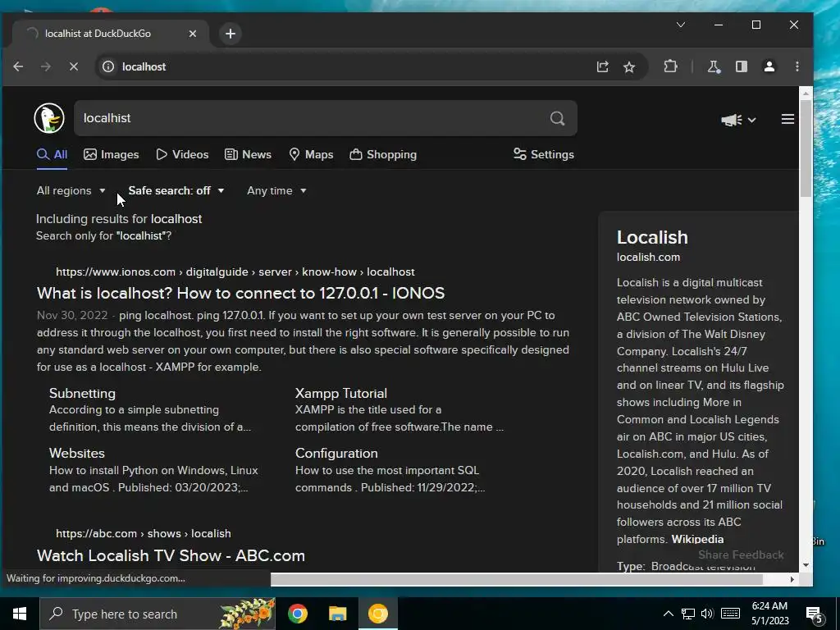The width and height of the screenshot is (840, 630).
Task: Switch to the Videos tab
Action: (182, 154)
